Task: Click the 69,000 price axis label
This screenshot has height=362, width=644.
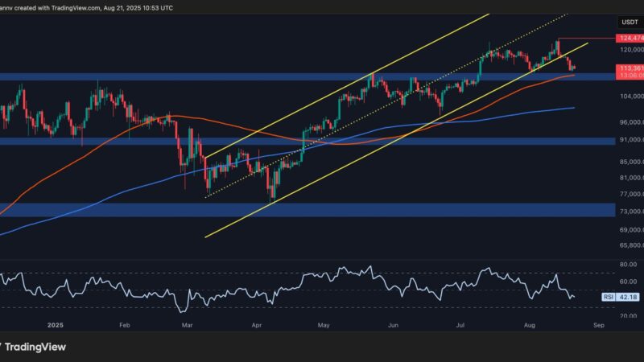Action: pos(632,230)
